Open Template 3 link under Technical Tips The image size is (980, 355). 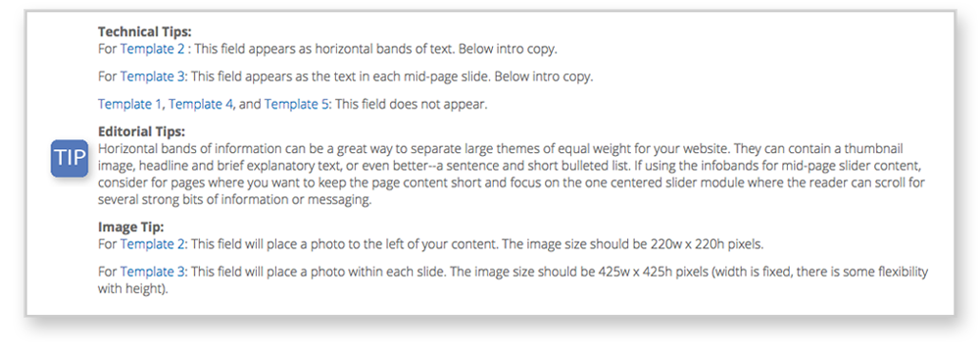click(153, 76)
